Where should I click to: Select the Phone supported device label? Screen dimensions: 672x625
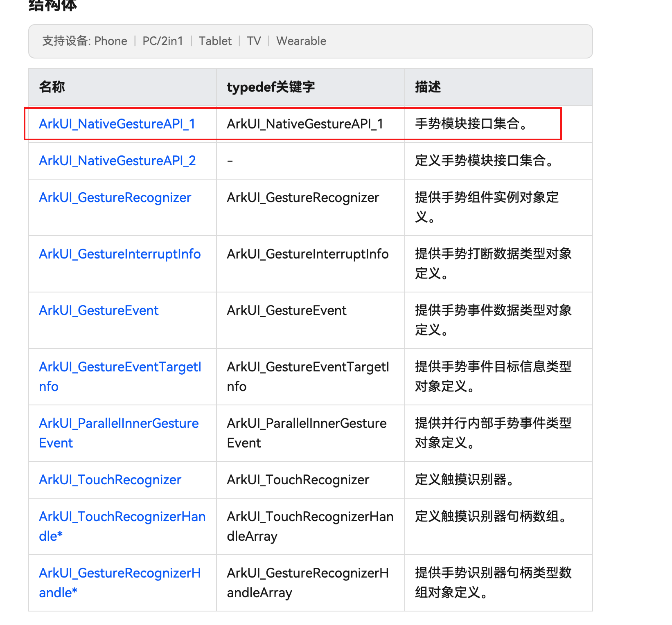pyautogui.click(x=110, y=41)
